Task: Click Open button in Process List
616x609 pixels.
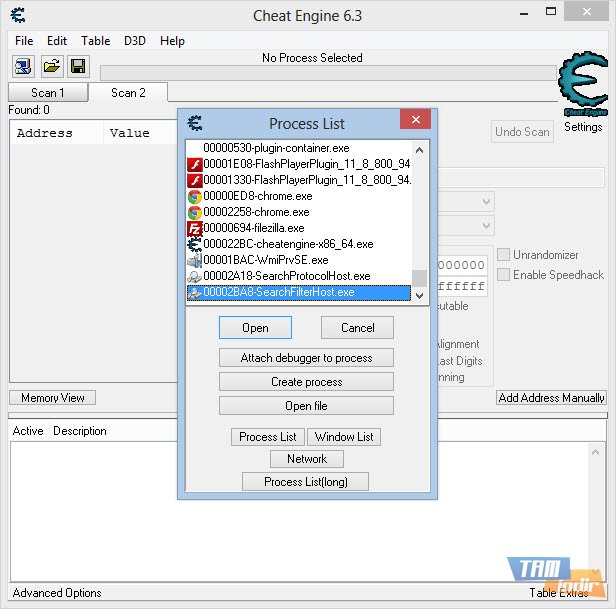Action: point(255,328)
